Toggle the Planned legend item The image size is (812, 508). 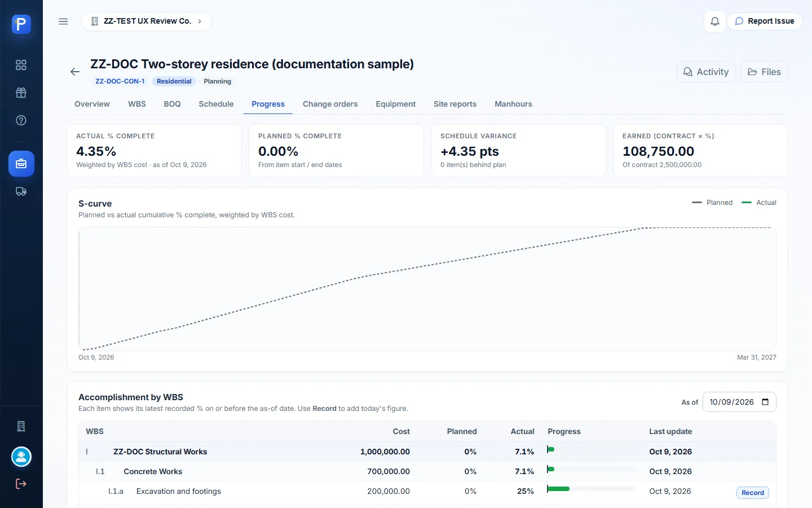[x=712, y=203]
